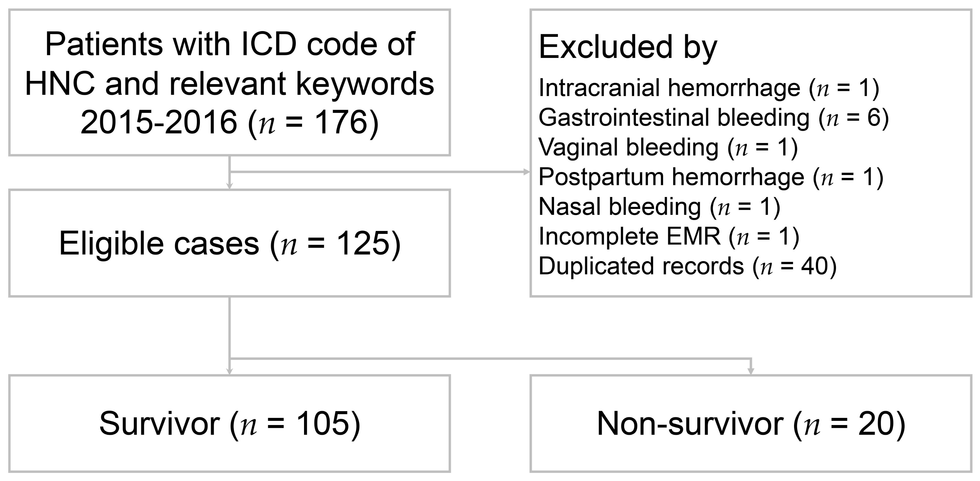The image size is (980, 481).
Task: Click the Gastrointestinal bleeding (n = 6) entry
Action: [713, 118]
